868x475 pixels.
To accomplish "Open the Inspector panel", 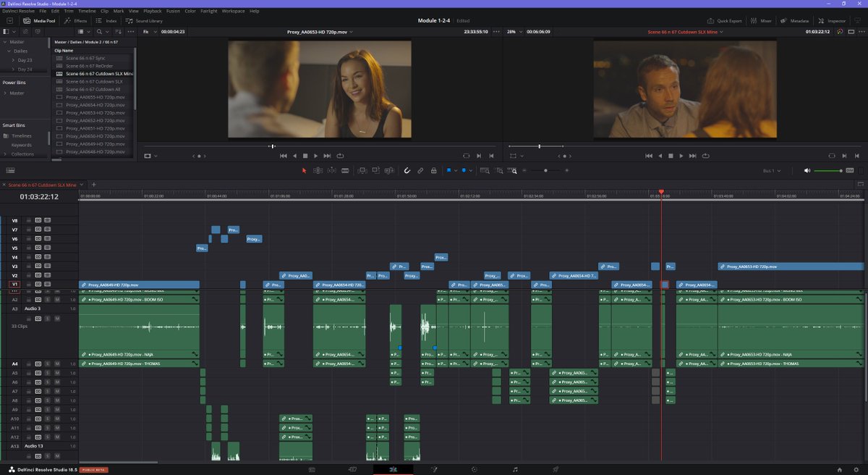I will coord(831,21).
